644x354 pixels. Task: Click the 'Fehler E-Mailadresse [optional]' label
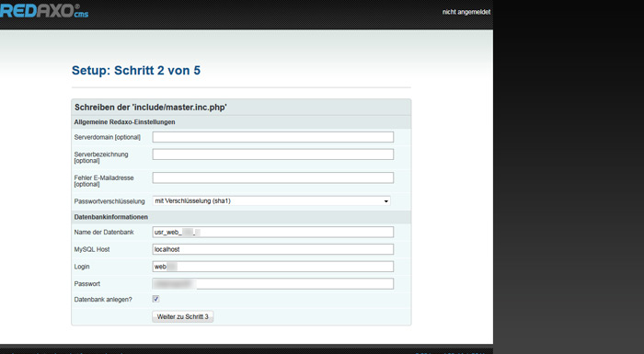pos(104,181)
